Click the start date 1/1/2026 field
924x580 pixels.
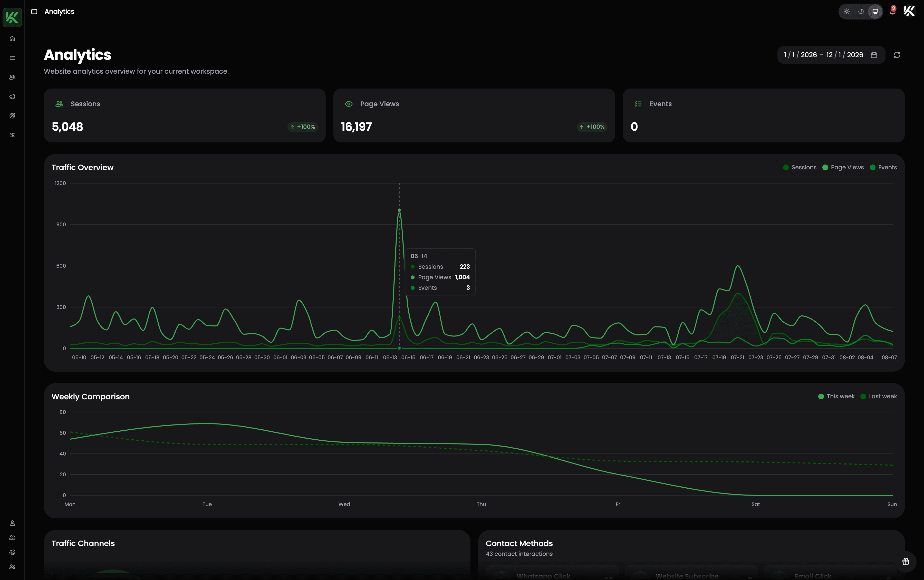800,55
